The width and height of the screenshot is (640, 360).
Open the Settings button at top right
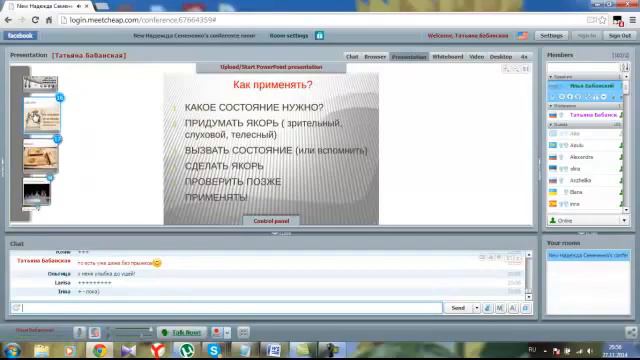(x=551, y=36)
